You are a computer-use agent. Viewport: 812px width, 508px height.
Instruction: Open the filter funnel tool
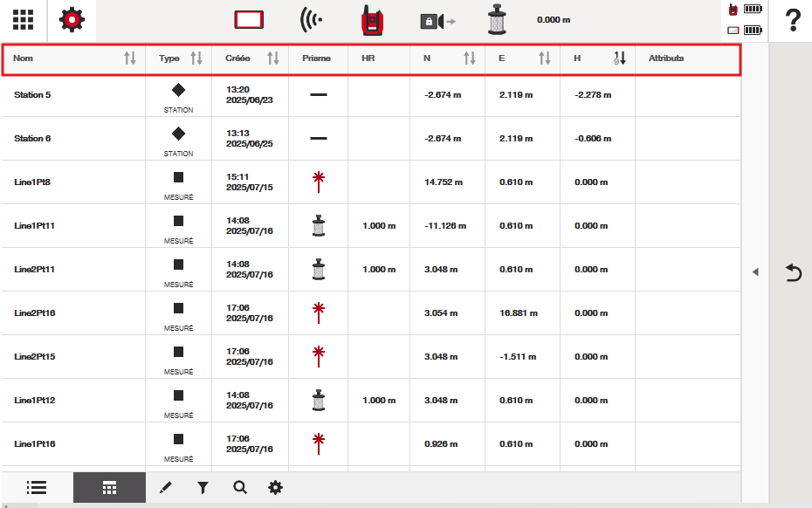pos(203,488)
